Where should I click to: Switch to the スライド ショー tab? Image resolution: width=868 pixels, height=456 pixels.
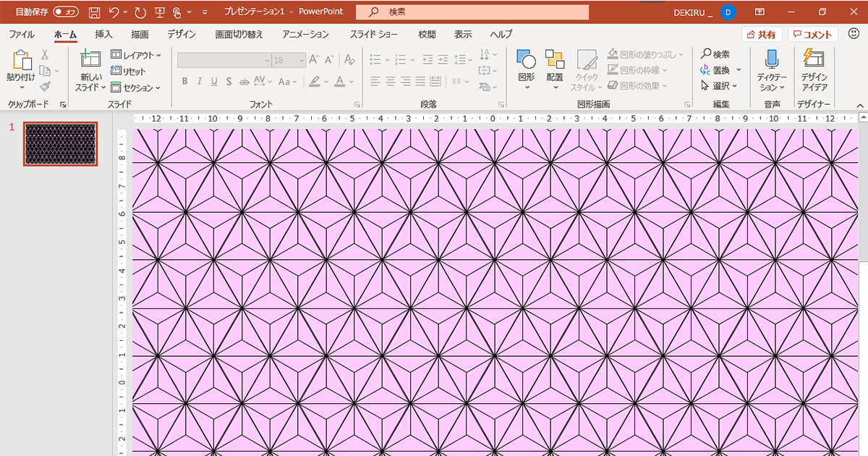click(x=374, y=34)
